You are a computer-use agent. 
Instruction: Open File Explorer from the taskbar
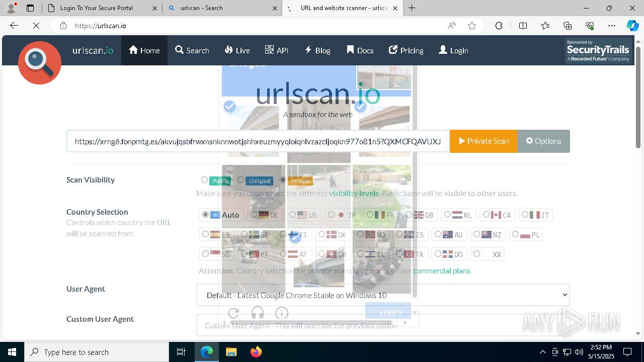(231, 352)
